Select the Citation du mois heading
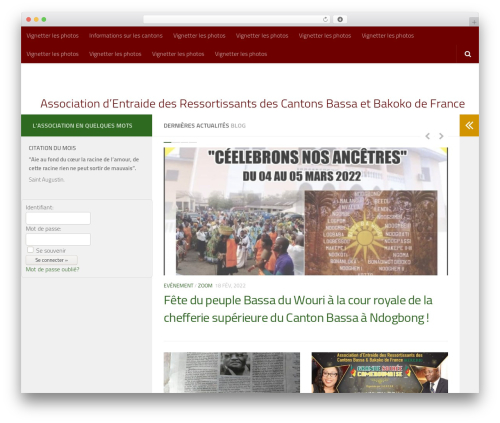Screen dimensions: 500x423 tap(52, 148)
